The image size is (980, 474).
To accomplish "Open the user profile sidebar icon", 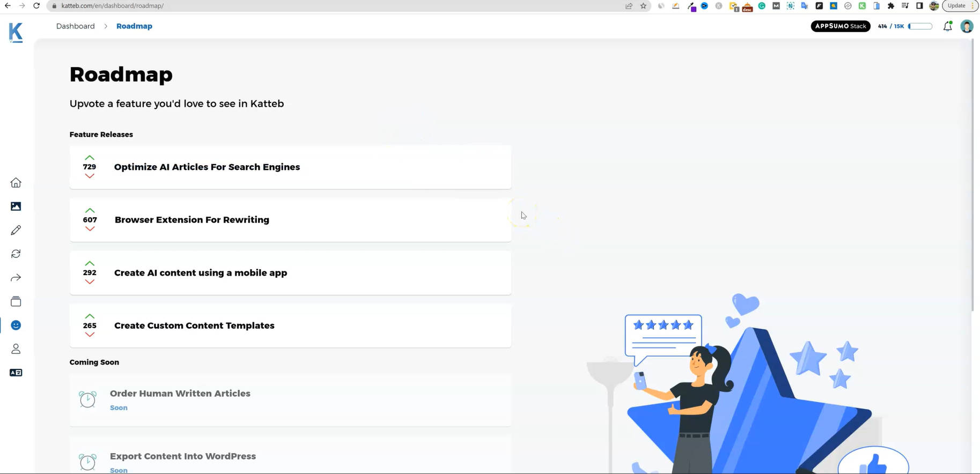I will point(16,349).
